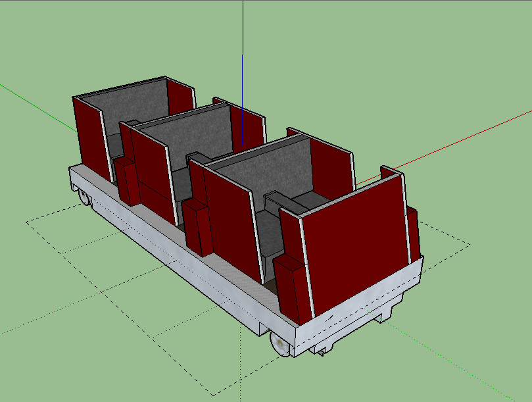Select the middle row gray seat back
532x402 pixels.
click(191, 135)
